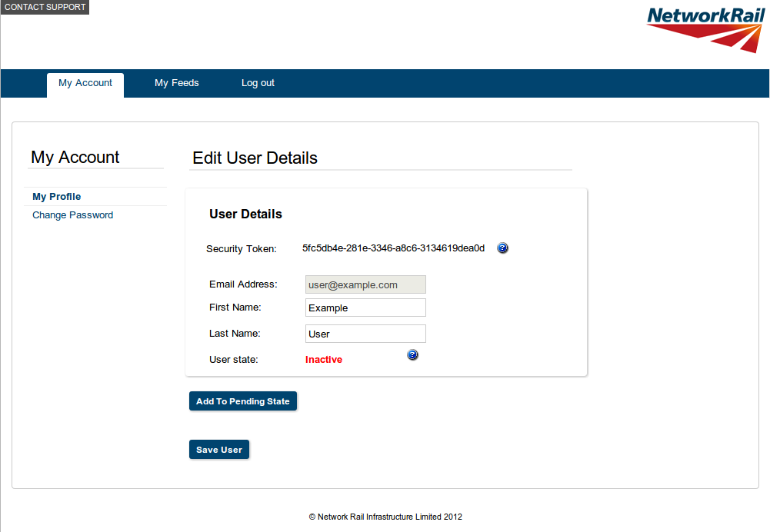Focus the First Name input field
Image resolution: width=770 pixels, height=532 pixels.
(365, 308)
